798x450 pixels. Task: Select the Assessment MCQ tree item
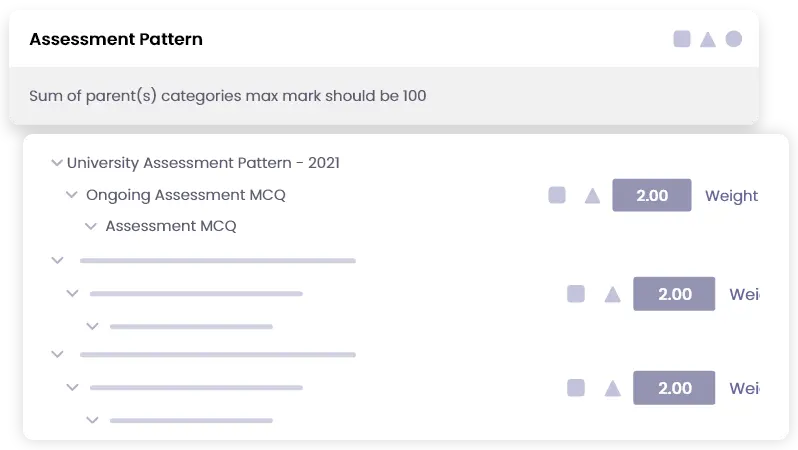coord(170,226)
